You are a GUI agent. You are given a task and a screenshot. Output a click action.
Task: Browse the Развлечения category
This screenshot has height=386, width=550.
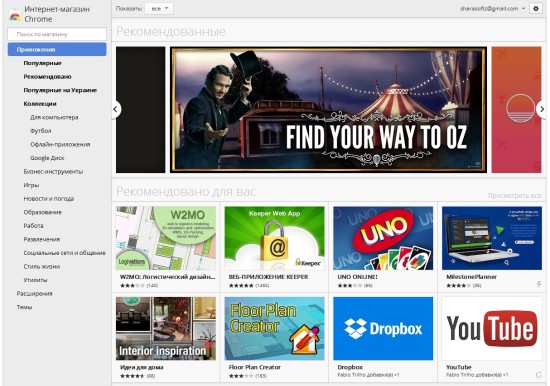(x=42, y=239)
